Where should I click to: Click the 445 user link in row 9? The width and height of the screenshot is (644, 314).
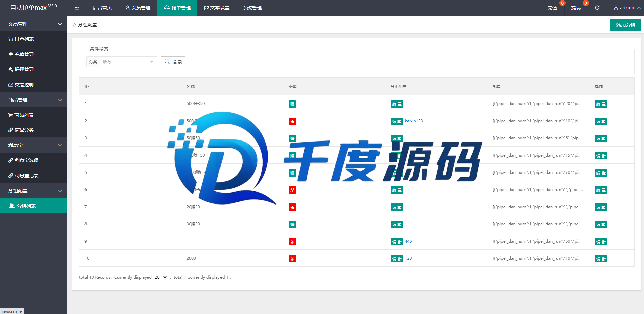tap(408, 241)
